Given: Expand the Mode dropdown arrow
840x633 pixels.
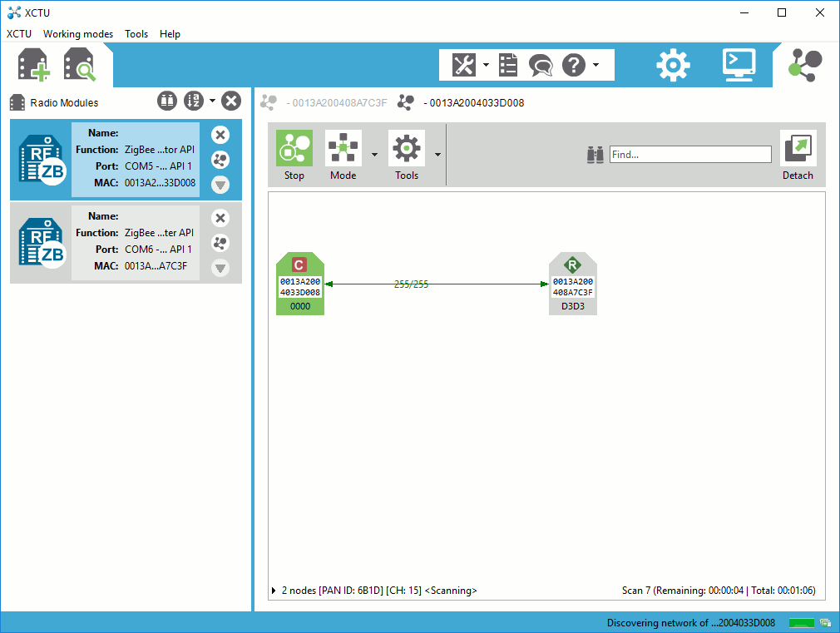Looking at the screenshot, I should click(374, 155).
